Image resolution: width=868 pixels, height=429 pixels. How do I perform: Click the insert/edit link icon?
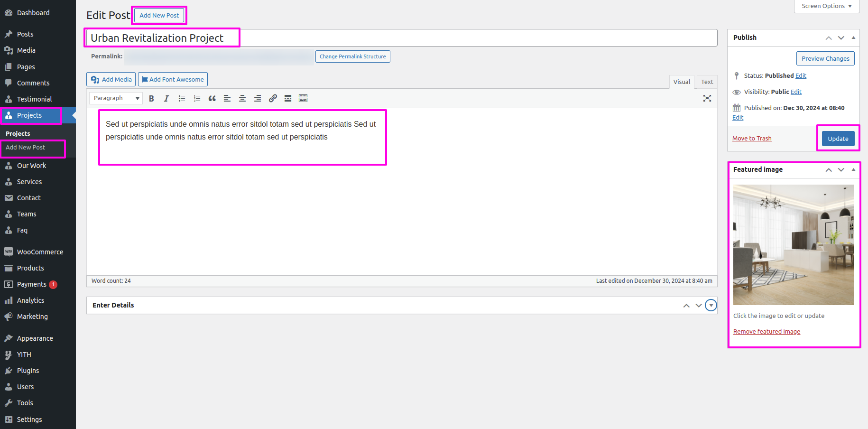click(273, 98)
